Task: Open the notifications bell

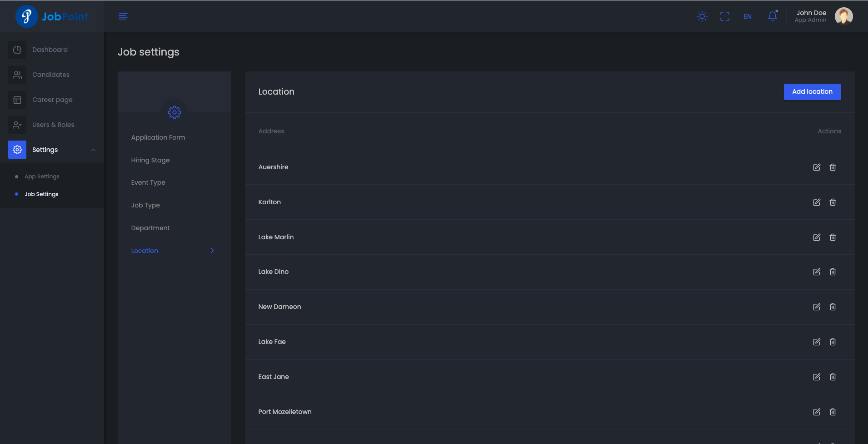Action: (x=772, y=16)
